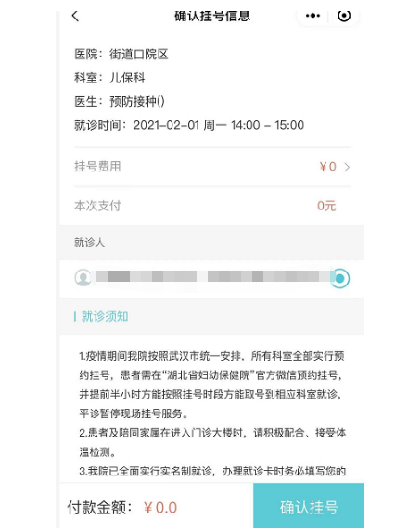Image resolution: width=408 pixels, height=532 pixels.
Task: Select the patient radio button
Action: pos(339,279)
